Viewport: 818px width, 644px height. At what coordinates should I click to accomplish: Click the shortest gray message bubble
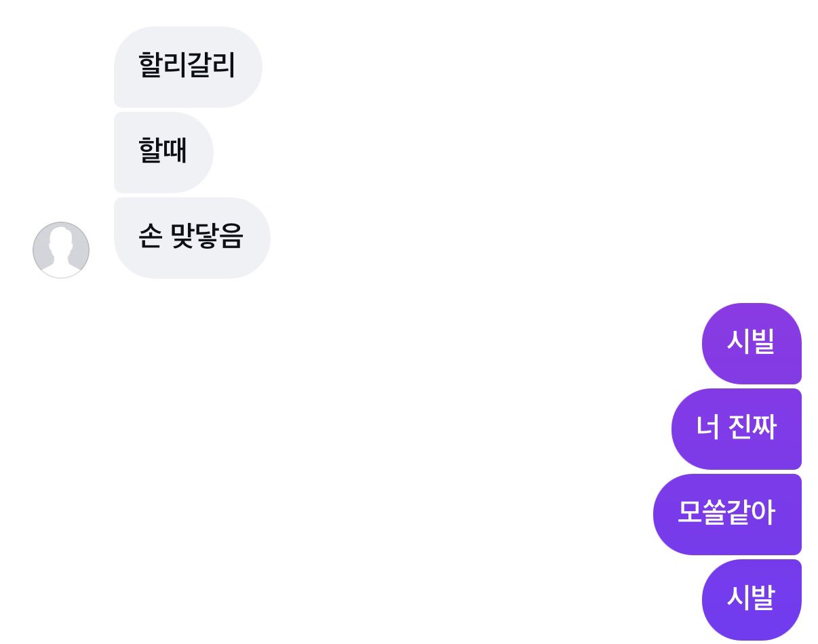[163, 153]
